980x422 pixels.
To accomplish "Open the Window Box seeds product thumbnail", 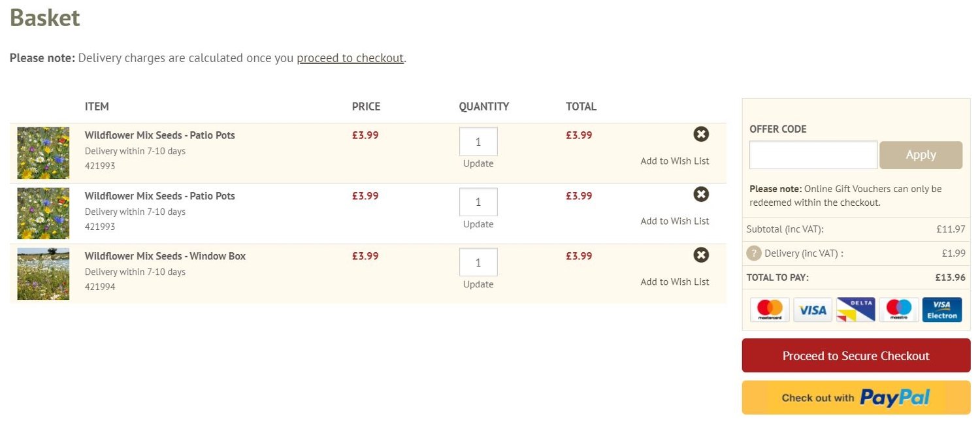I will tap(43, 274).
